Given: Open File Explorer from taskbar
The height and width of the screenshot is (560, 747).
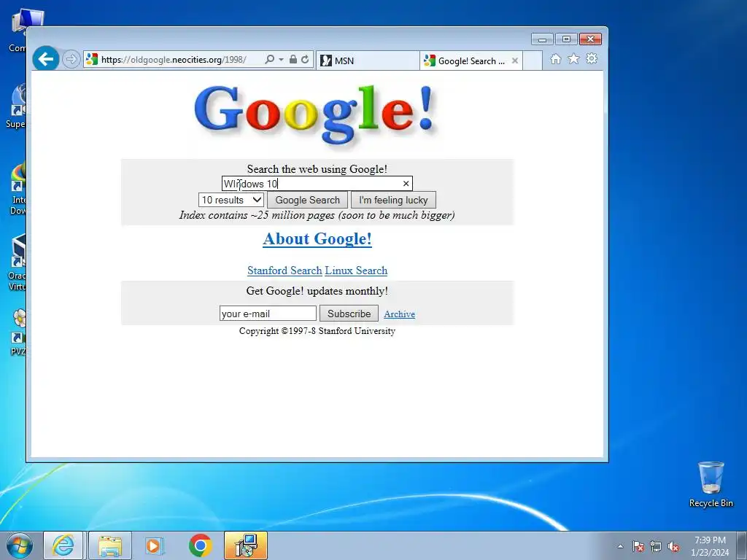Looking at the screenshot, I should (x=110, y=545).
